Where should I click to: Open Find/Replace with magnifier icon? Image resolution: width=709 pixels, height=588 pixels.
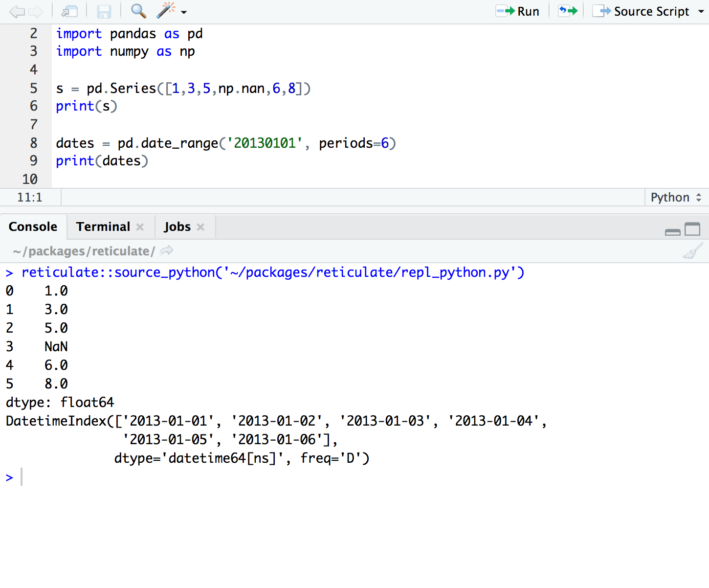pos(138,11)
